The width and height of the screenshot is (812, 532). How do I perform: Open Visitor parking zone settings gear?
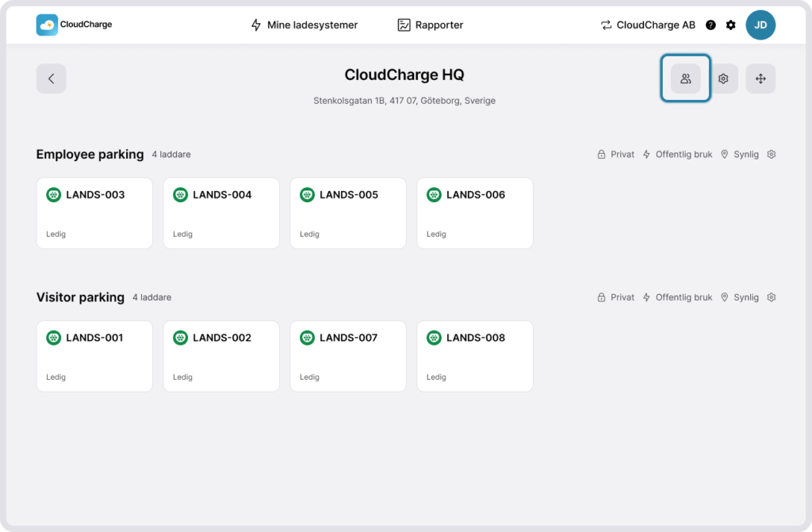pos(772,297)
